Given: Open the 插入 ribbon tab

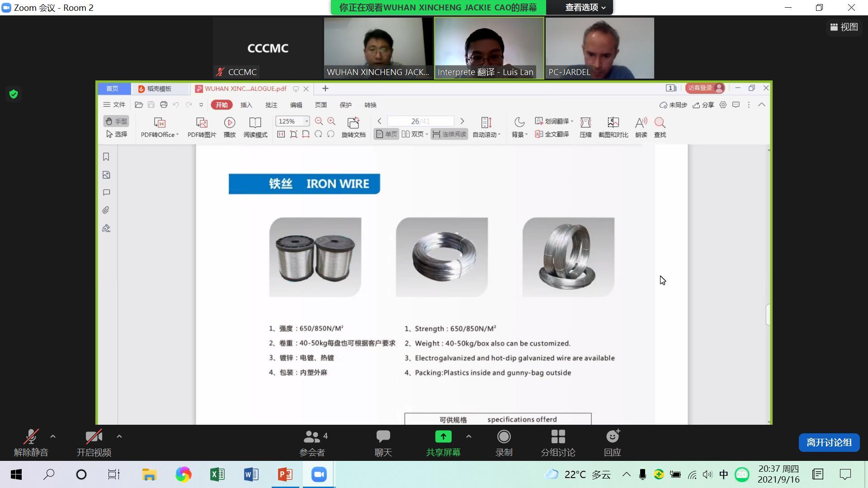Looking at the screenshot, I should point(246,105).
